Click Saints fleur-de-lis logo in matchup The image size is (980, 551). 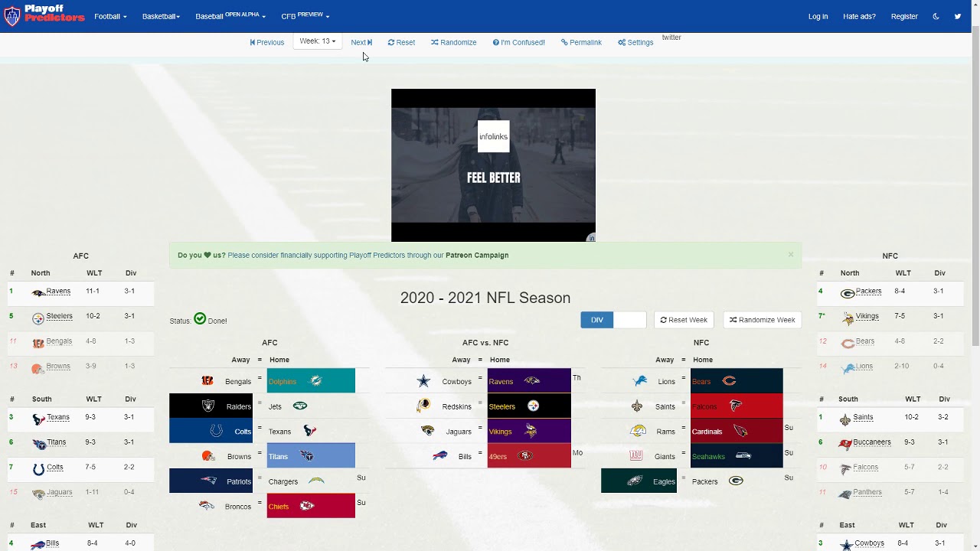tap(637, 406)
